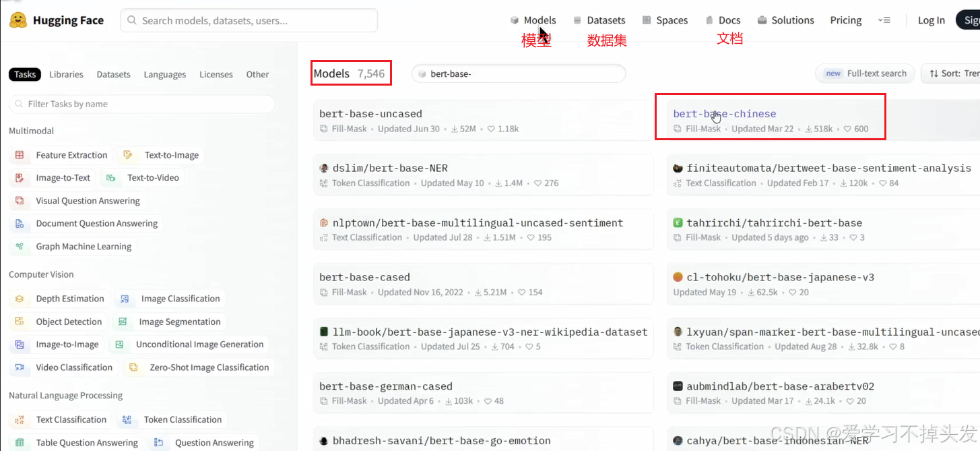980x451 pixels.
Task: Click the aubmindlab avatar icon
Action: (678, 386)
